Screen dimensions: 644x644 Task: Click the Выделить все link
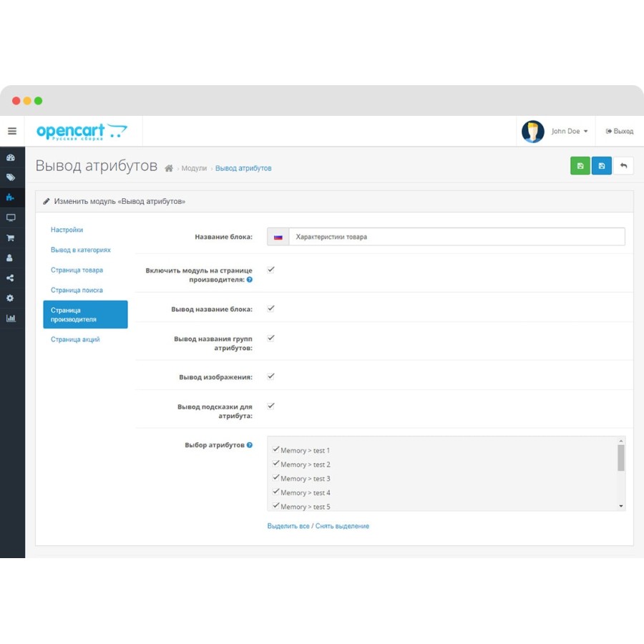[288, 526]
